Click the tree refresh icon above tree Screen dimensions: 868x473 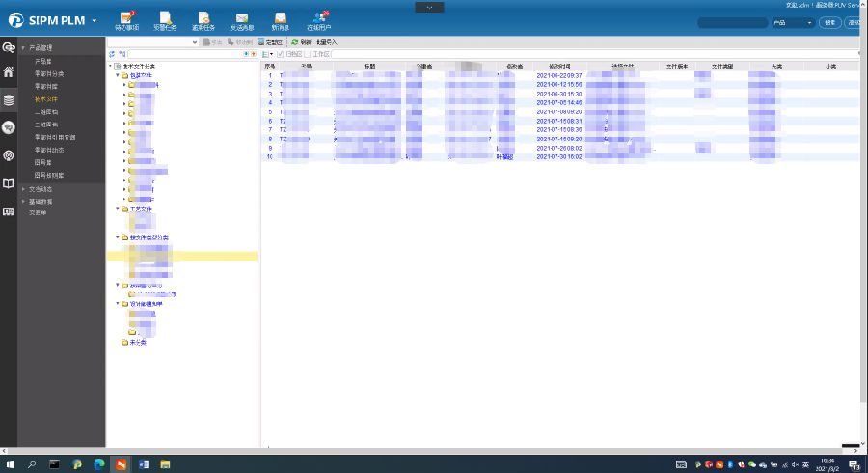click(113, 54)
